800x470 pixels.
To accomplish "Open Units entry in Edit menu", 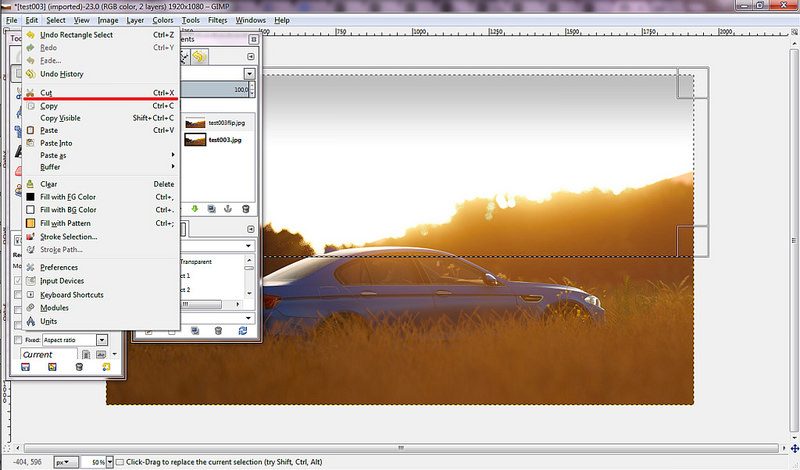I will pos(101,321).
